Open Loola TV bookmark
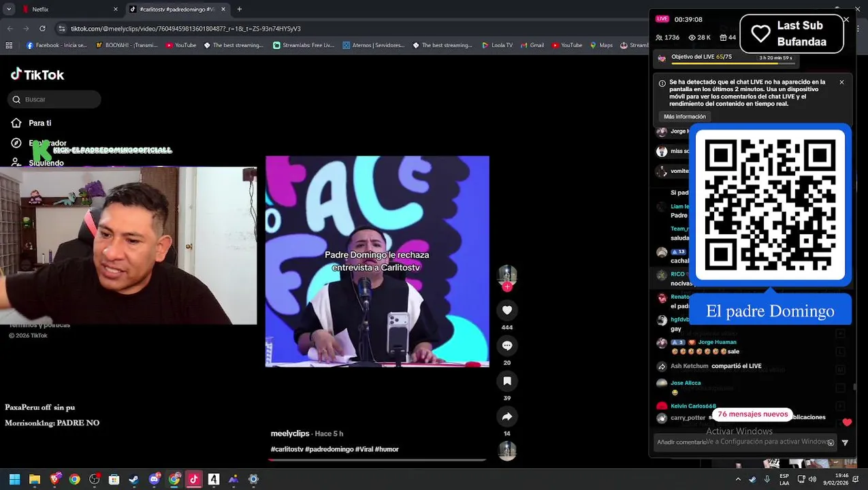 pyautogui.click(x=497, y=45)
